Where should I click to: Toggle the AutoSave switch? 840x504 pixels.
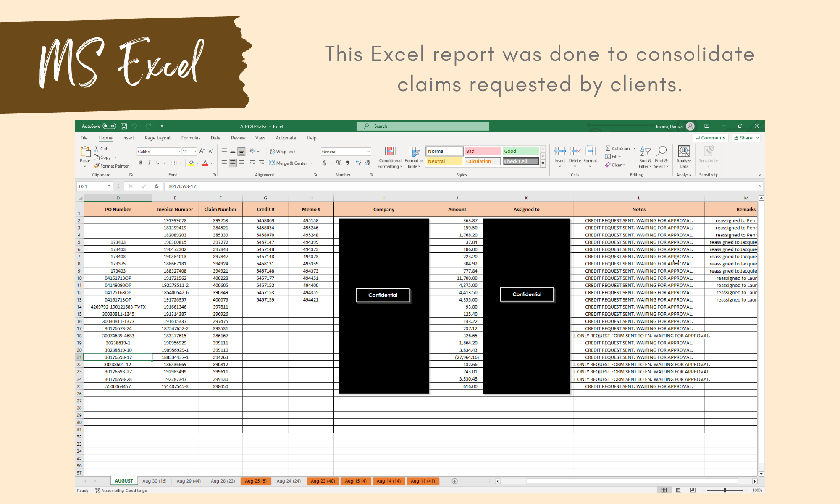(x=110, y=126)
